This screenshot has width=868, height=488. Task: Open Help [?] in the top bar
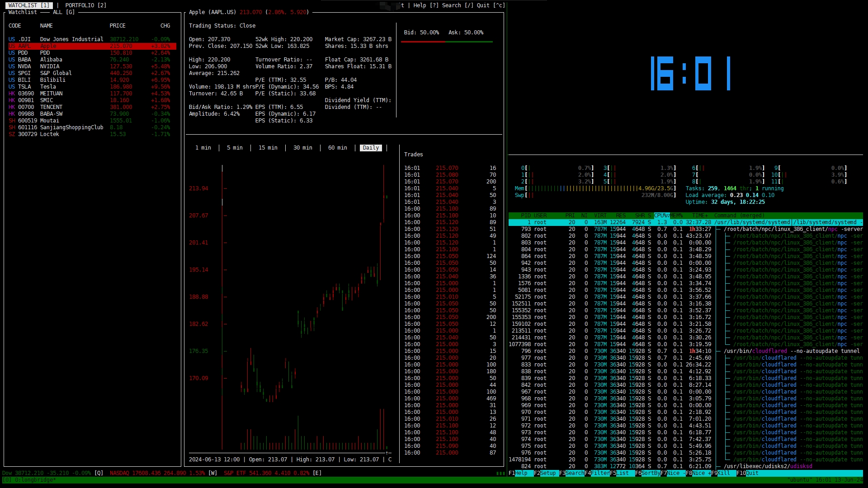click(426, 5)
